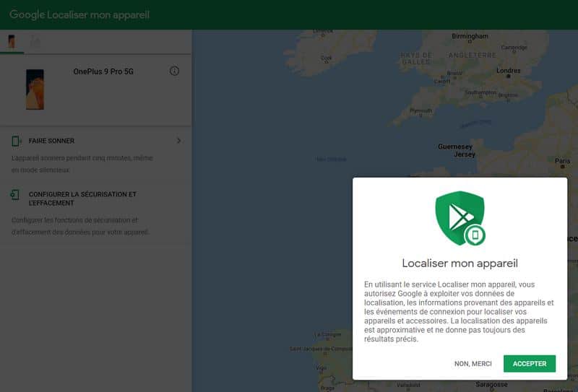578x392 pixels.
Task: Click the Brighton label on the map
Action: point(508,95)
